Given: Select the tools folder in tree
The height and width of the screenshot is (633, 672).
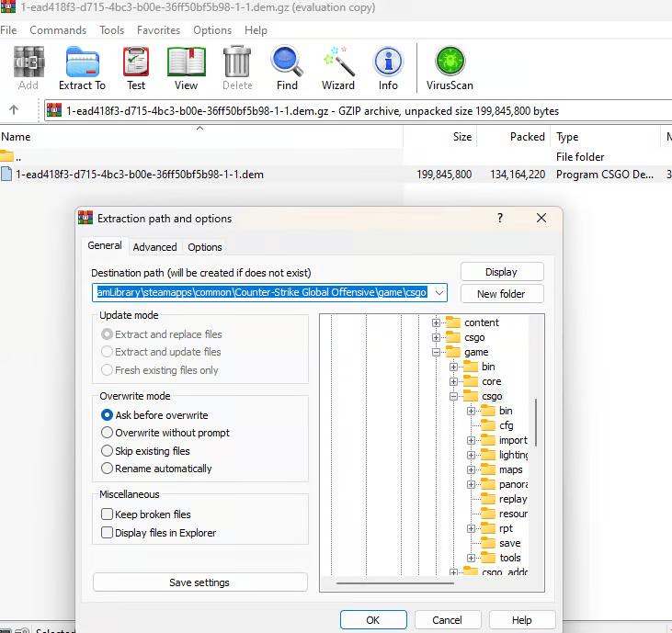Looking at the screenshot, I should coord(509,558).
